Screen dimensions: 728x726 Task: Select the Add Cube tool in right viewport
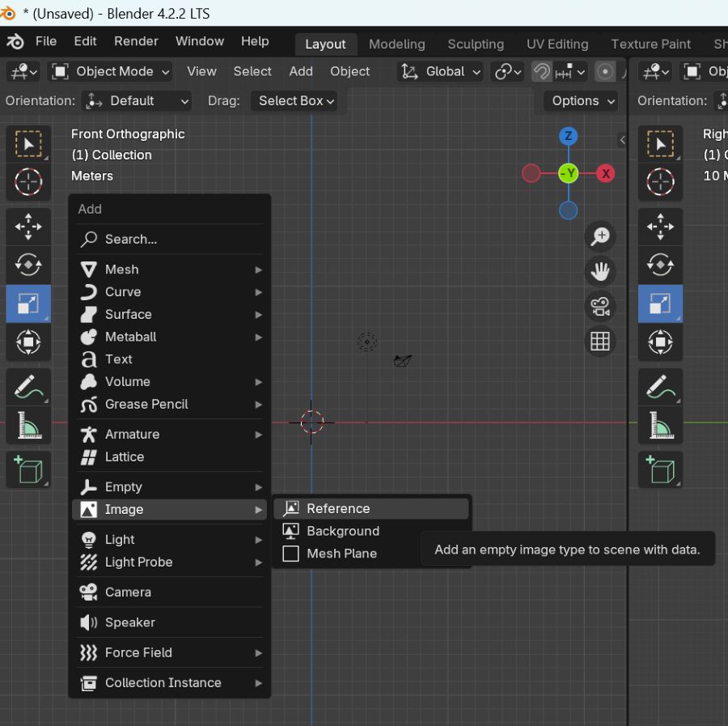click(x=660, y=469)
